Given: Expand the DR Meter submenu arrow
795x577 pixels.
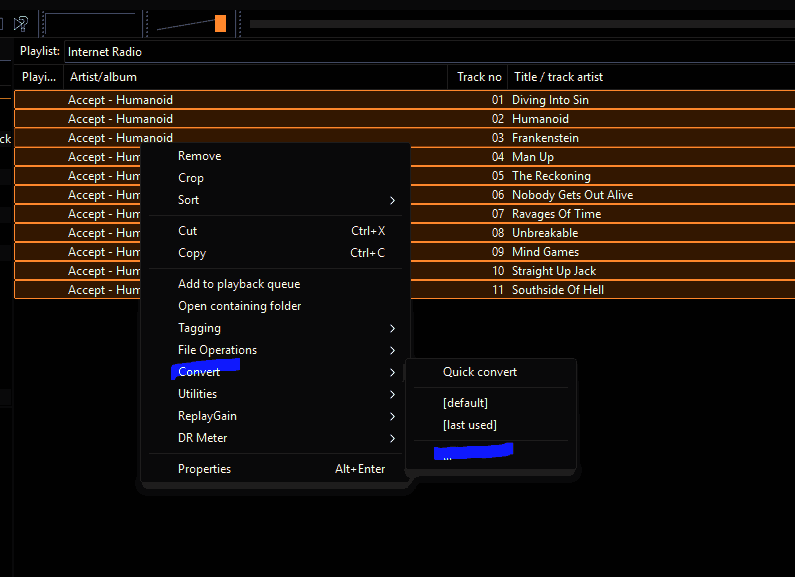Looking at the screenshot, I should (x=392, y=439).
